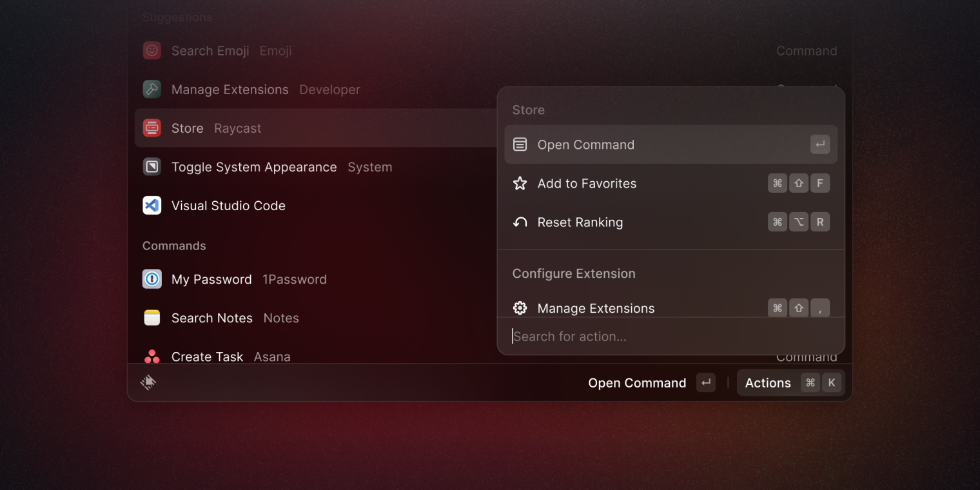Click the Raycast logo in bottom bar
Image resolution: width=980 pixels, height=490 pixels.
pyautogui.click(x=148, y=382)
